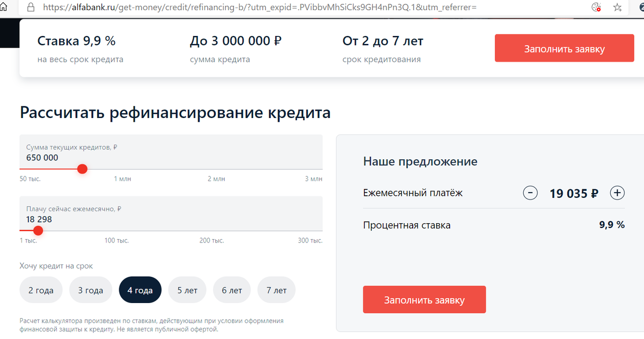Click the browser address bar URL
The image size is (644, 339).
(x=215, y=8)
